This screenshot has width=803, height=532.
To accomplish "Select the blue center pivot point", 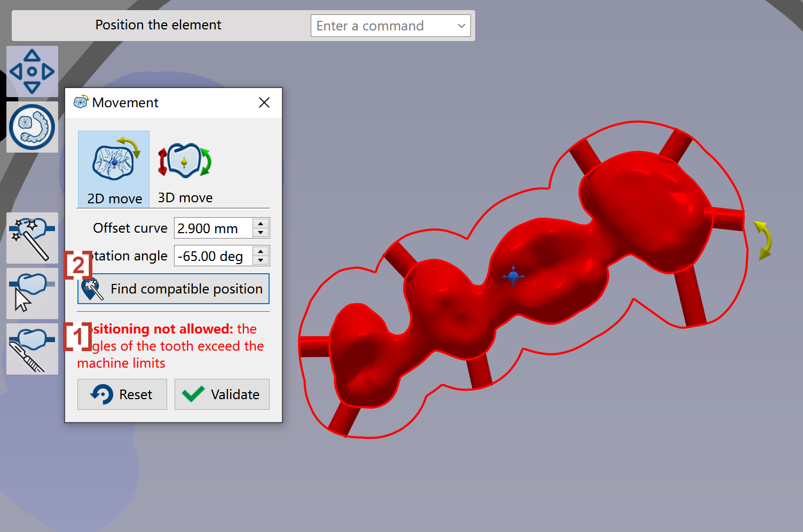I will click(x=514, y=276).
